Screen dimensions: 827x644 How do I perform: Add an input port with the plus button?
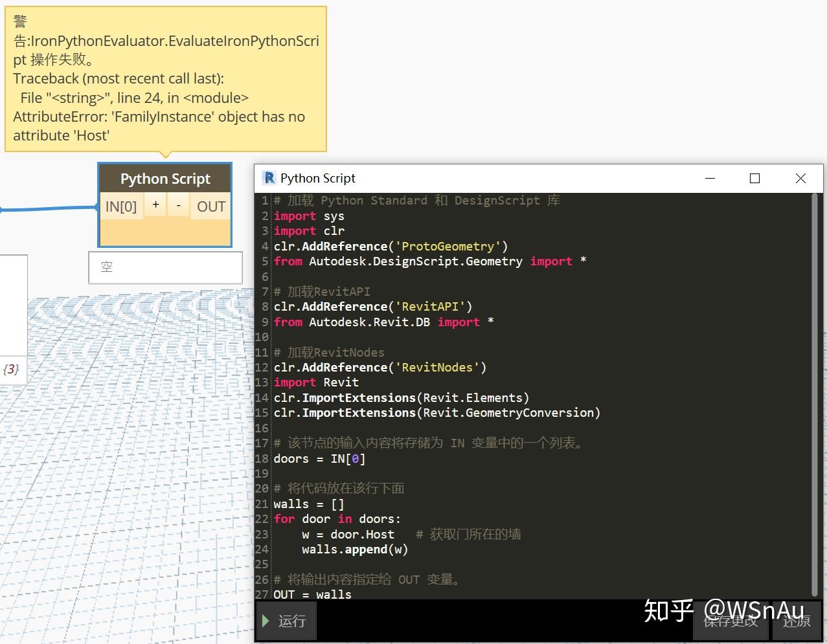[155, 205]
